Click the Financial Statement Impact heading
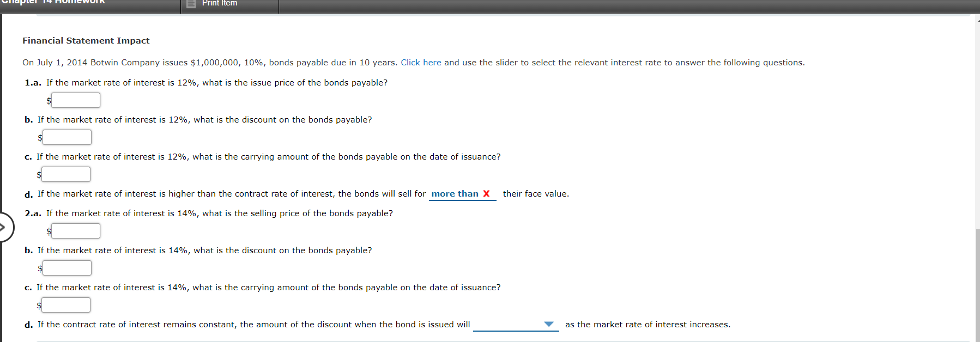 85,40
